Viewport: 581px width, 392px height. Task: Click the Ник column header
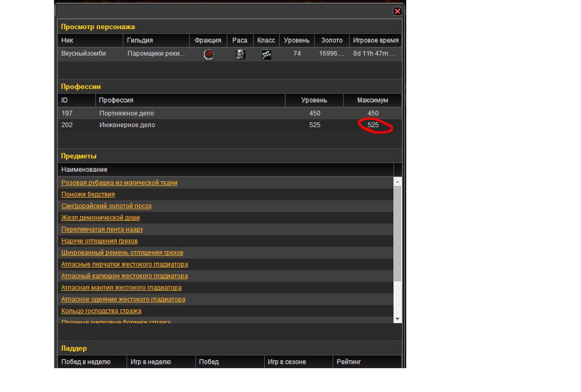90,40
